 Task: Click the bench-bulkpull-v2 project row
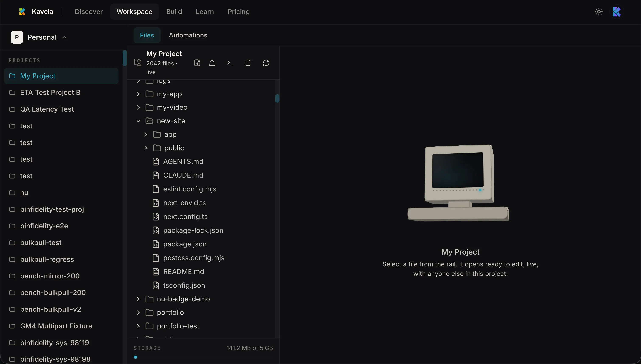61,309
